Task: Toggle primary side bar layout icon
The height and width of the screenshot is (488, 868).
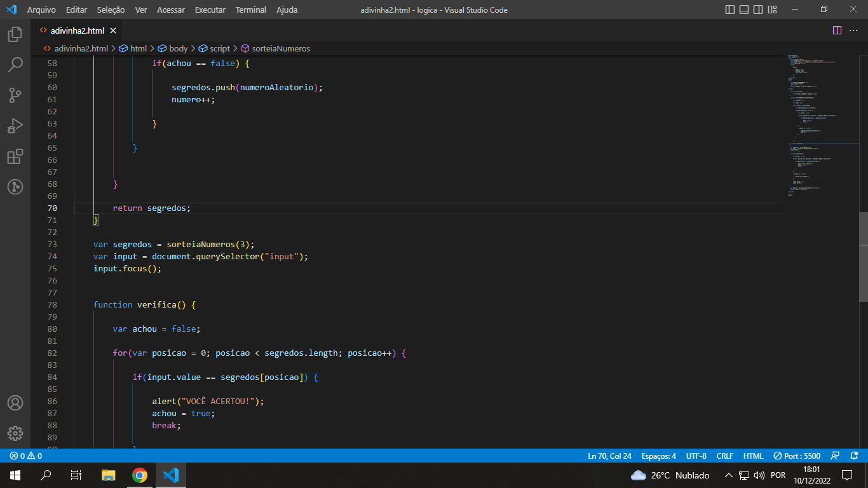Action: pos(730,10)
